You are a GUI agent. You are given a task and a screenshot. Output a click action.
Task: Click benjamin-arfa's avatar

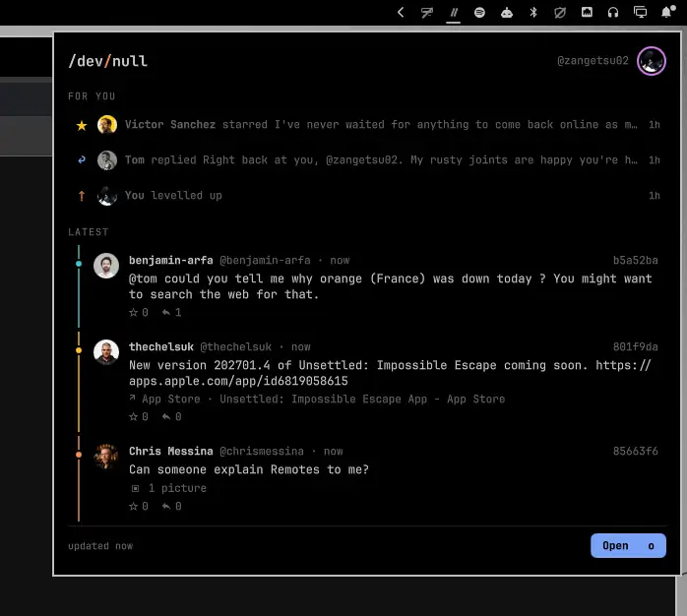pos(106,266)
